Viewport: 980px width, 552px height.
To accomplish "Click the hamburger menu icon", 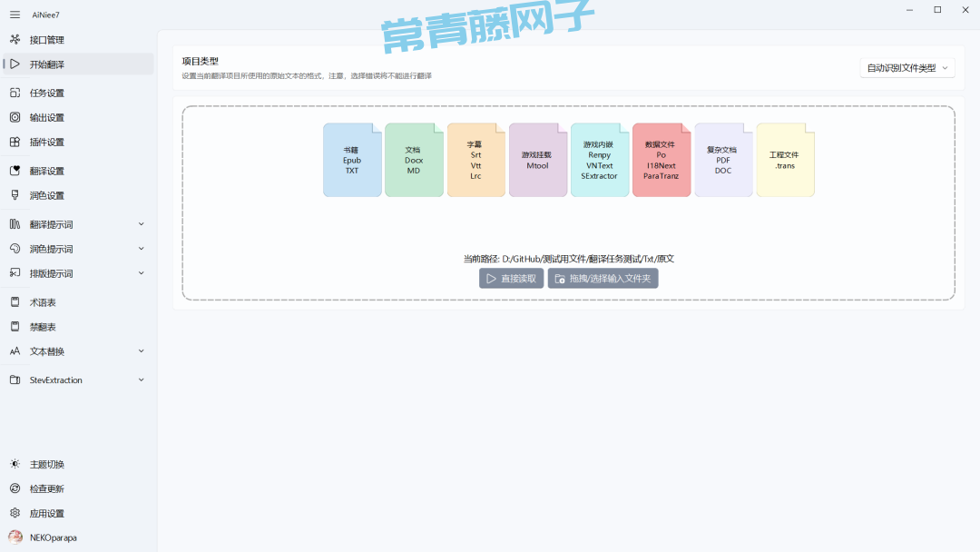I will click(x=15, y=15).
